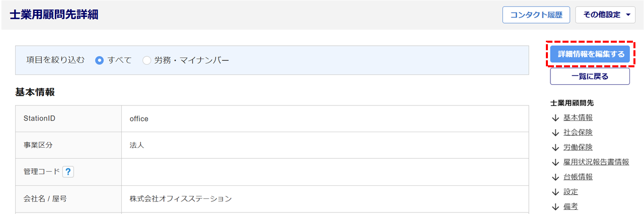Select the 労務・マイナンバー radio button
This screenshot has width=644, height=214.
(147, 60)
